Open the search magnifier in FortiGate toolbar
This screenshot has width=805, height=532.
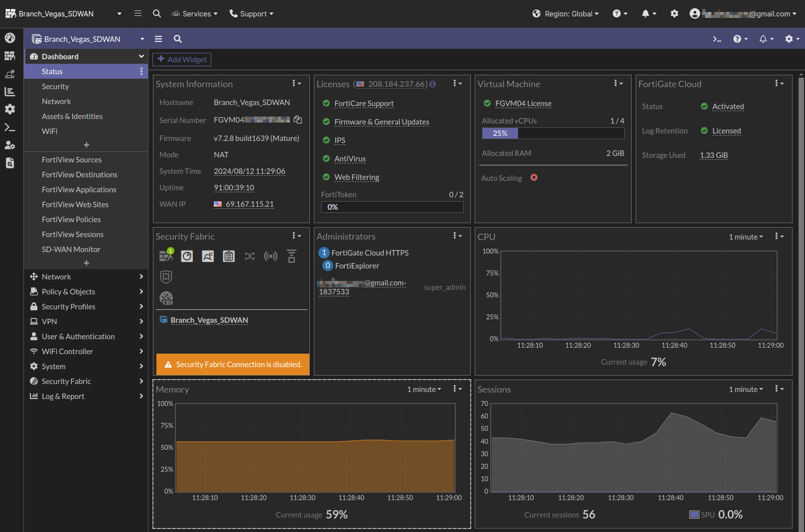178,39
